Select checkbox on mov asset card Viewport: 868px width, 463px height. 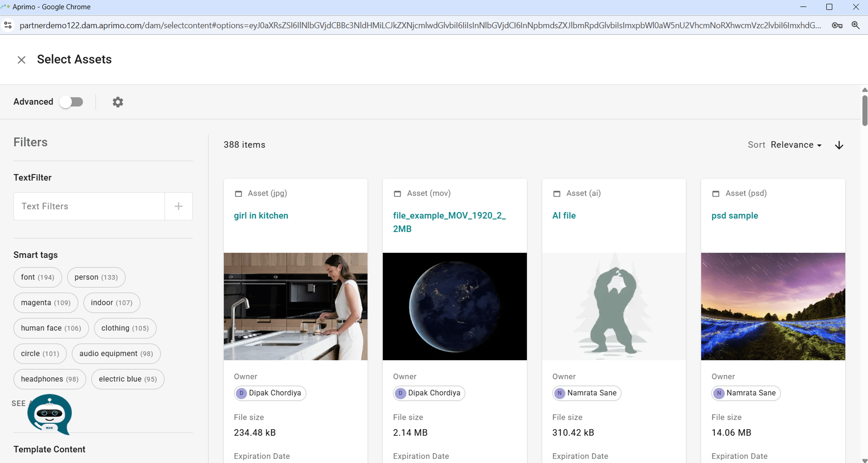pyautogui.click(x=398, y=194)
